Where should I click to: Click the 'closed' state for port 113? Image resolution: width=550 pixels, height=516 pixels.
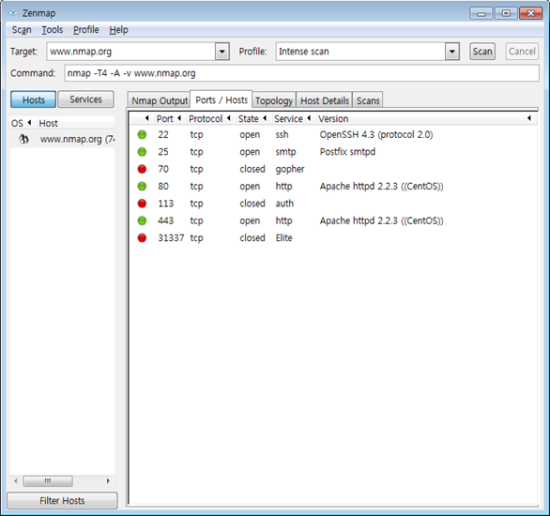coord(252,203)
